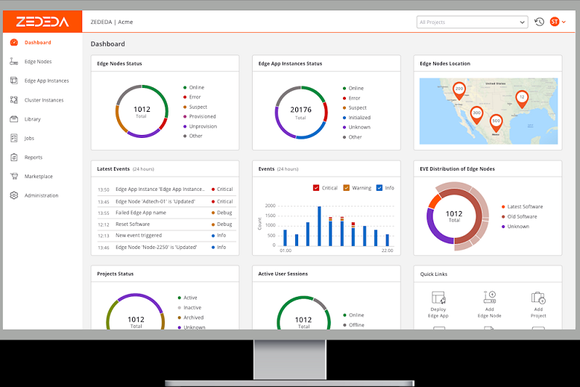Open Edge App Instances menu item
The height and width of the screenshot is (387, 580).
(47, 81)
